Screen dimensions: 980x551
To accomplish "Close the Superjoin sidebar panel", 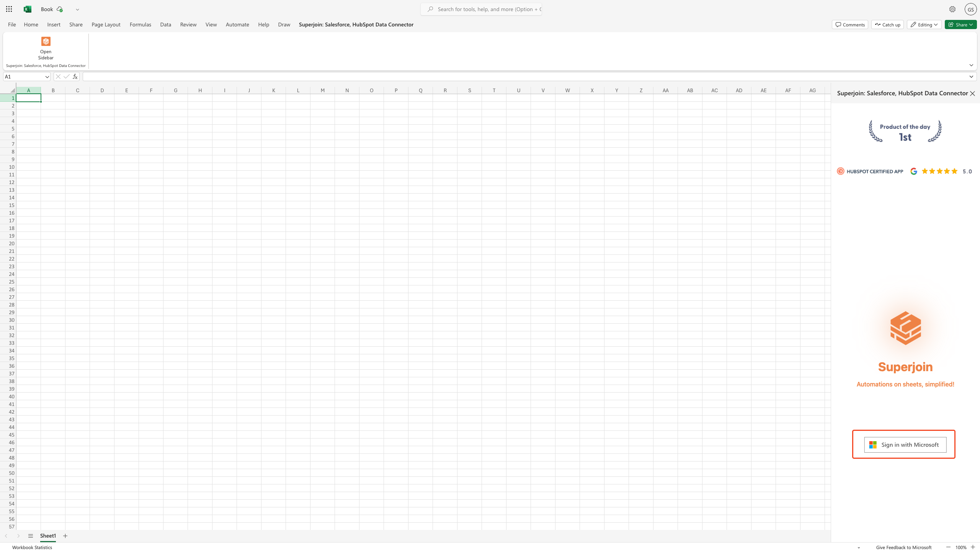I will pyautogui.click(x=972, y=93).
